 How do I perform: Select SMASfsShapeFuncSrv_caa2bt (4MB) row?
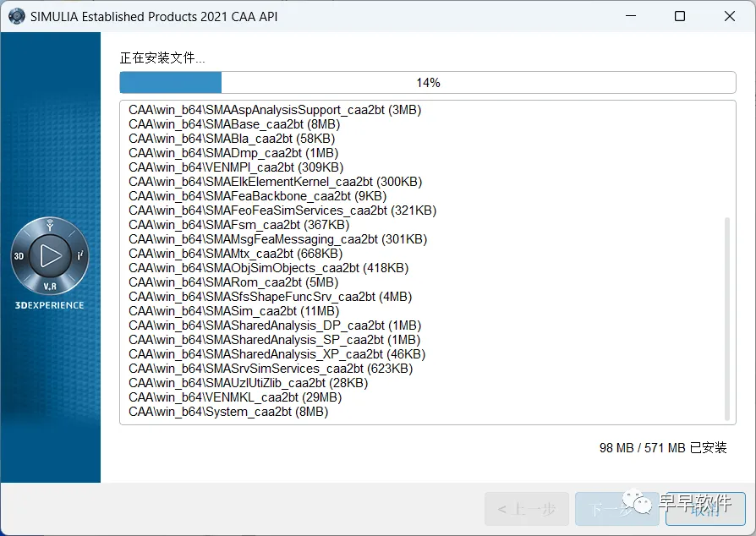(271, 297)
